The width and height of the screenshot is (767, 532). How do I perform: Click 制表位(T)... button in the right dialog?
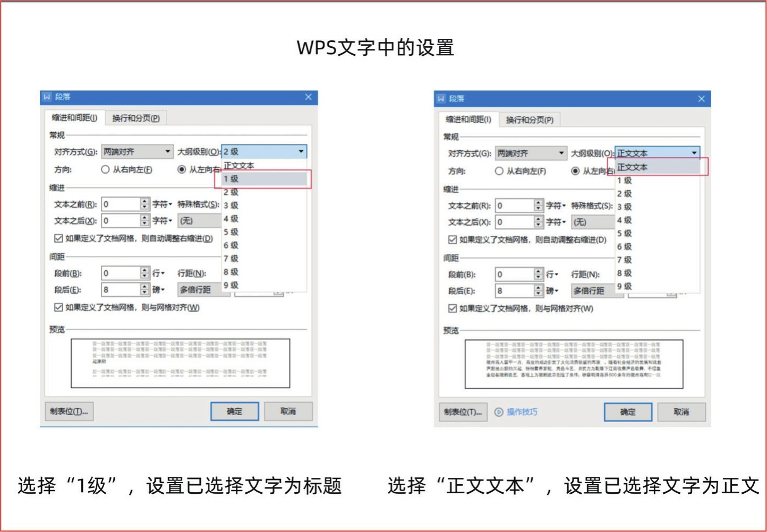pyautogui.click(x=463, y=413)
